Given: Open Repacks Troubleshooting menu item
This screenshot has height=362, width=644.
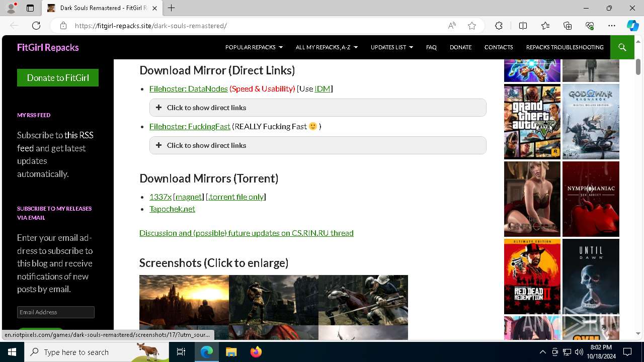Looking at the screenshot, I should 565,47.
